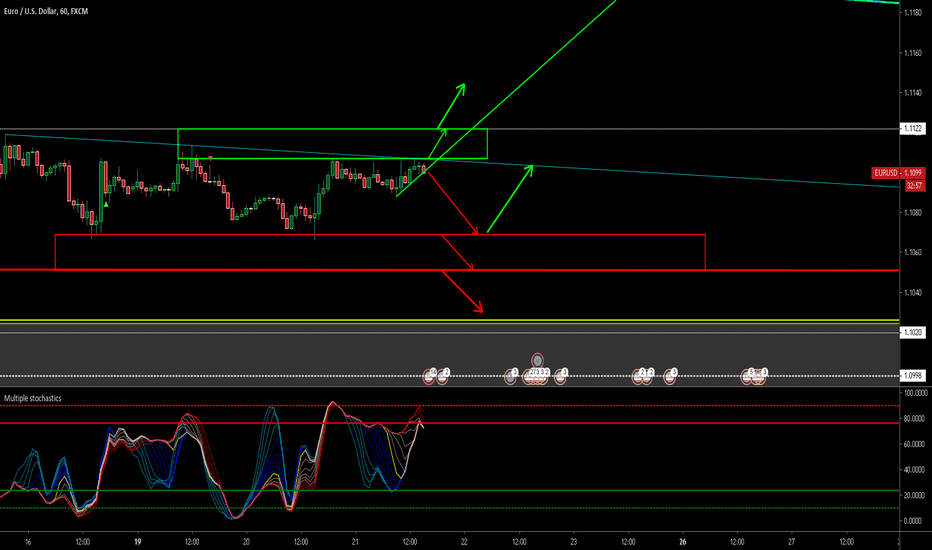Click the 0.0000 stochastic axis value
Screen dimensions: 932x550
click(x=915, y=521)
